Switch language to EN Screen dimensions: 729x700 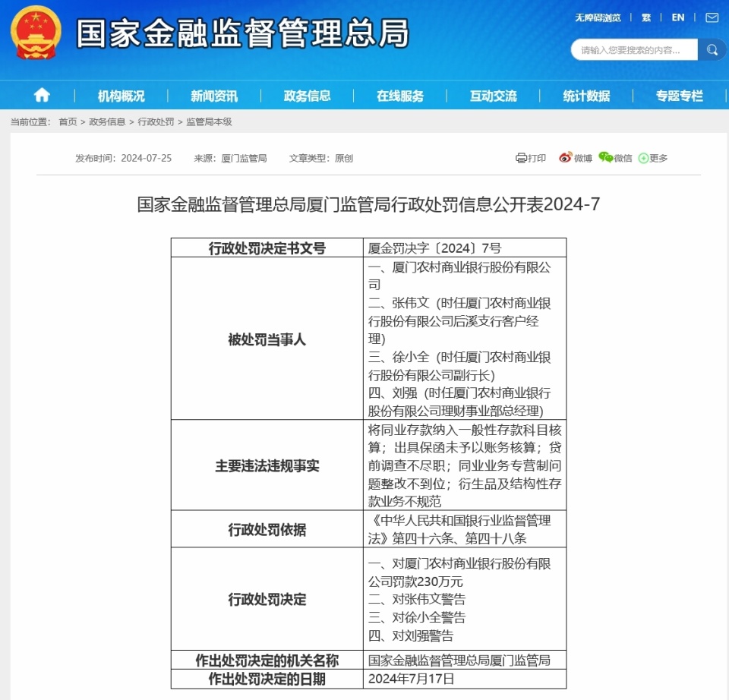click(678, 17)
